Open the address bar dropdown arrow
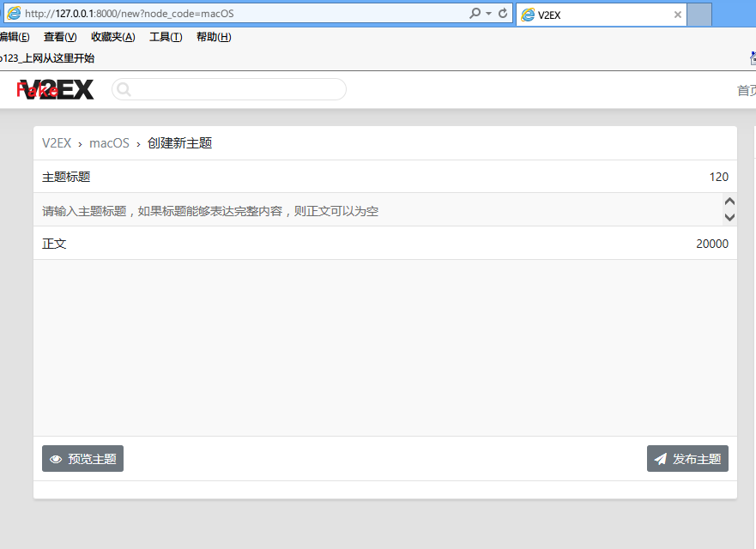 tap(488, 14)
